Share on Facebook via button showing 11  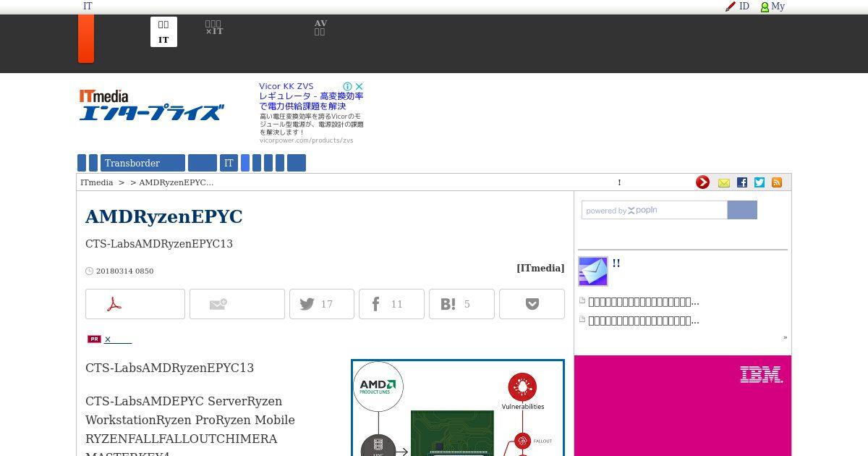click(391, 304)
